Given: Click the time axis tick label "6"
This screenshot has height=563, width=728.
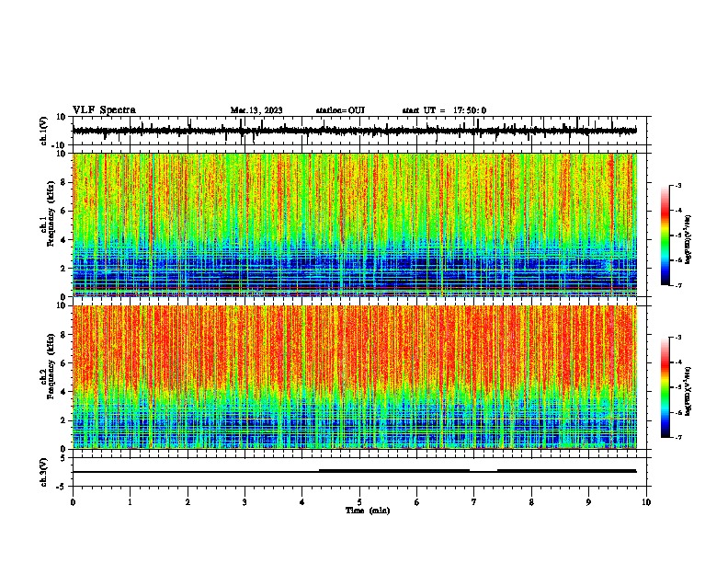Looking at the screenshot, I should click(417, 502).
